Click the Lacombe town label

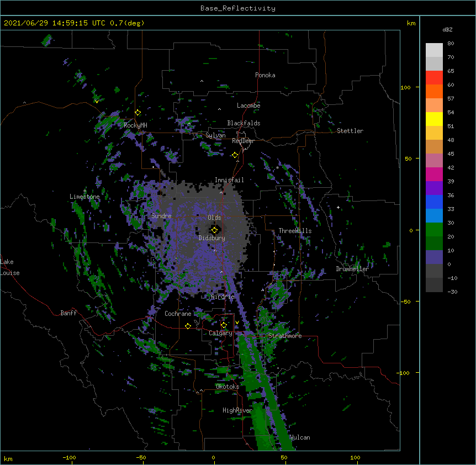click(248, 105)
